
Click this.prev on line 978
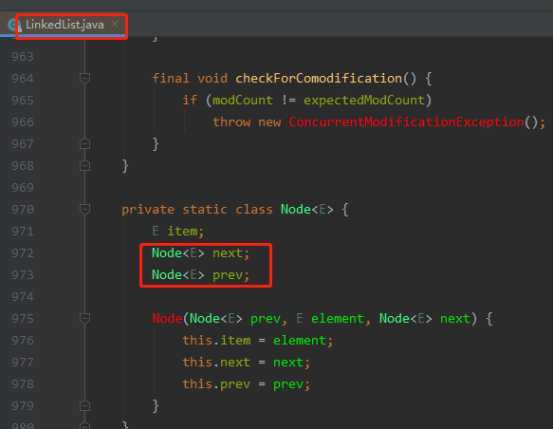pos(217,384)
